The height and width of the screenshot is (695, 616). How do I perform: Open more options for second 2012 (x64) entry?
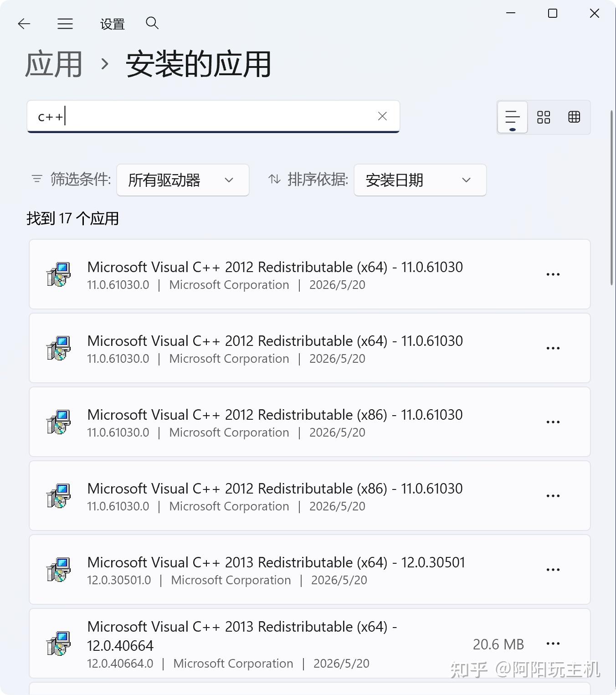point(553,348)
